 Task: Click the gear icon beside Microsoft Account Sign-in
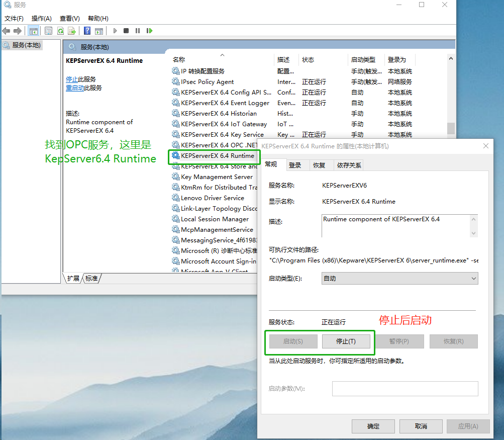point(175,261)
